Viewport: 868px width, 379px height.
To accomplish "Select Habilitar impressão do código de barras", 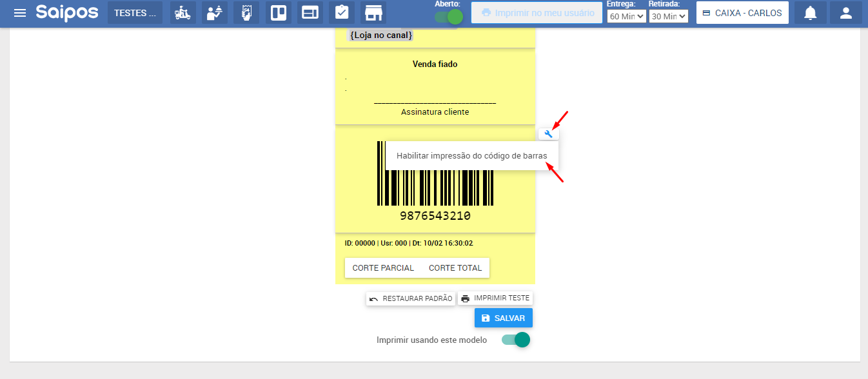I will (472, 156).
